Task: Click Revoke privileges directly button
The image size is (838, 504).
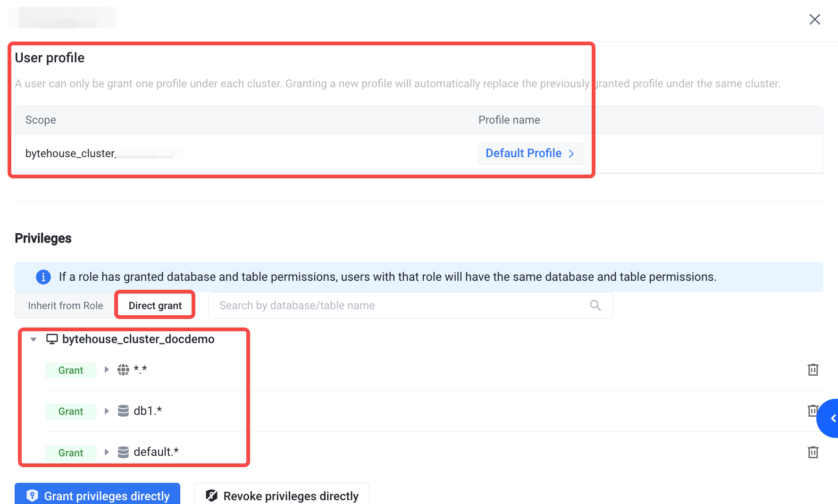Action: pos(282,496)
